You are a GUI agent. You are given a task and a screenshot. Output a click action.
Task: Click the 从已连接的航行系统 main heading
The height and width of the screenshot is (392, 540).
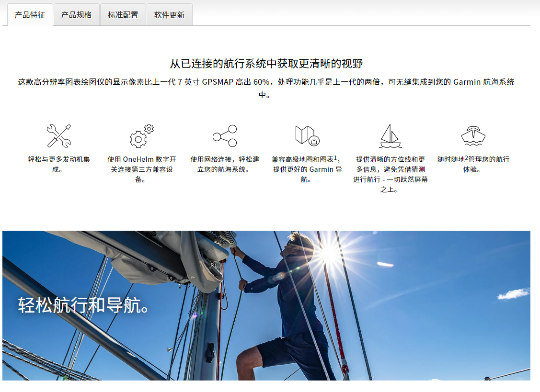(266, 64)
